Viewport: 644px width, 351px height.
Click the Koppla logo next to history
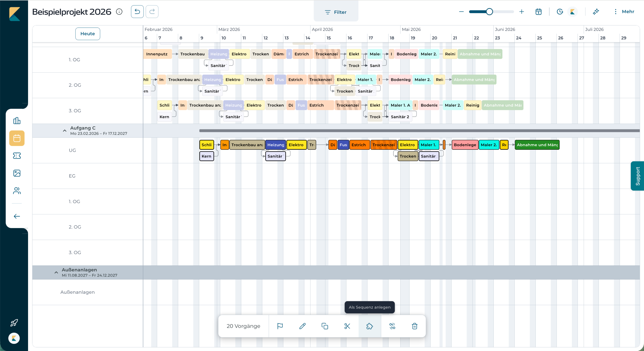572,11
